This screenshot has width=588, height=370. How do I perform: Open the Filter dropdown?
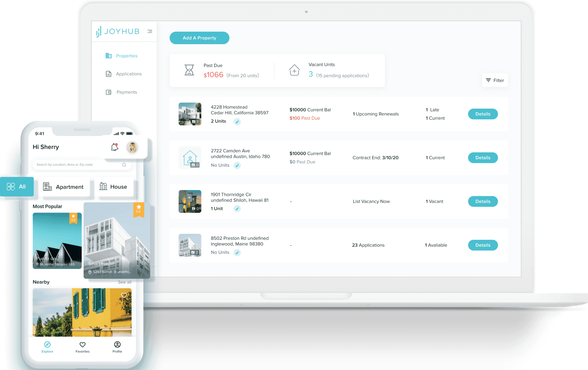495,80
